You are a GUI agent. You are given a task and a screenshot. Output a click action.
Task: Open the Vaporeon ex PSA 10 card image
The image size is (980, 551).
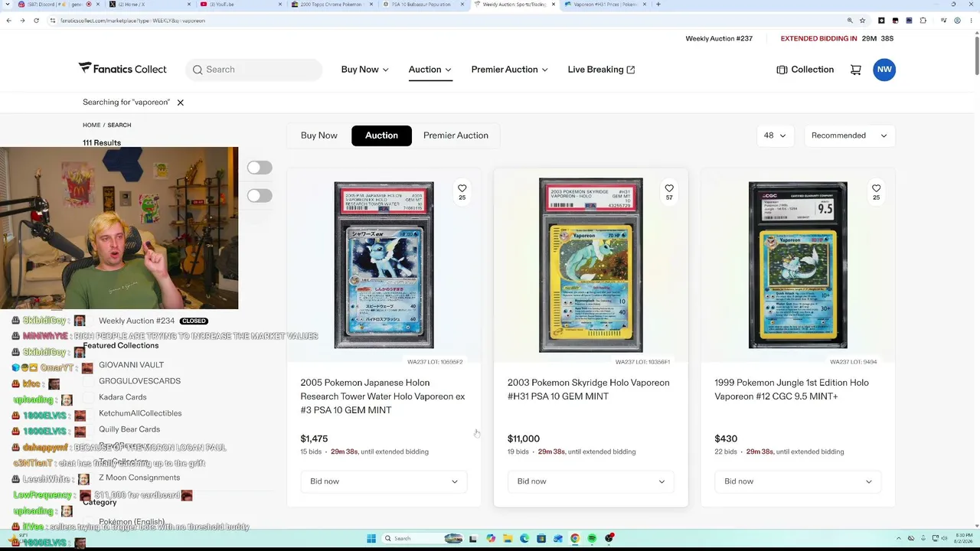[x=384, y=265]
